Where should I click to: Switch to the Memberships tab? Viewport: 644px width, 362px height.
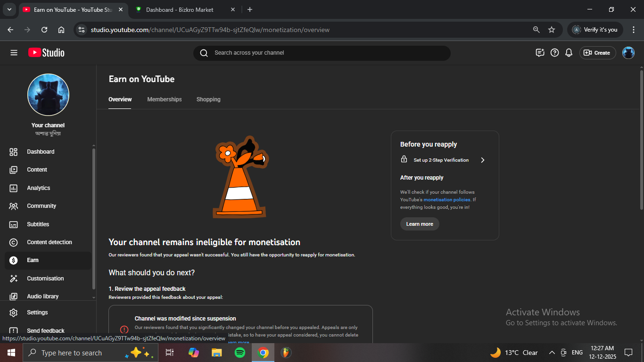click(x=164, y=99)
